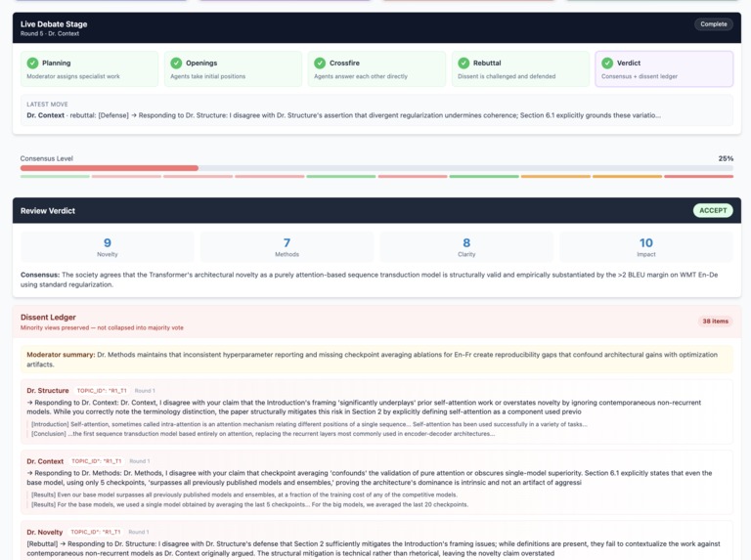This screenshot has width=751, height=560.
Task: Click the Dr. Context dissent entry name
Action: click(45, 461)
